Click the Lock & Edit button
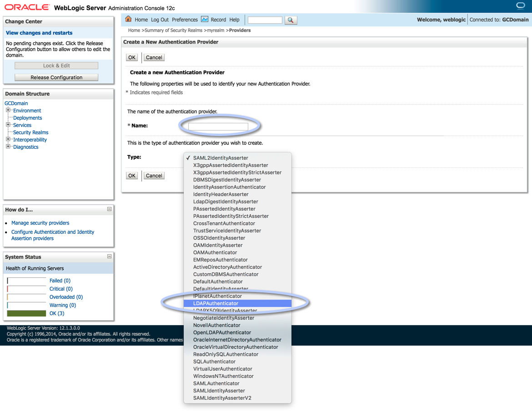 point(56,65)
